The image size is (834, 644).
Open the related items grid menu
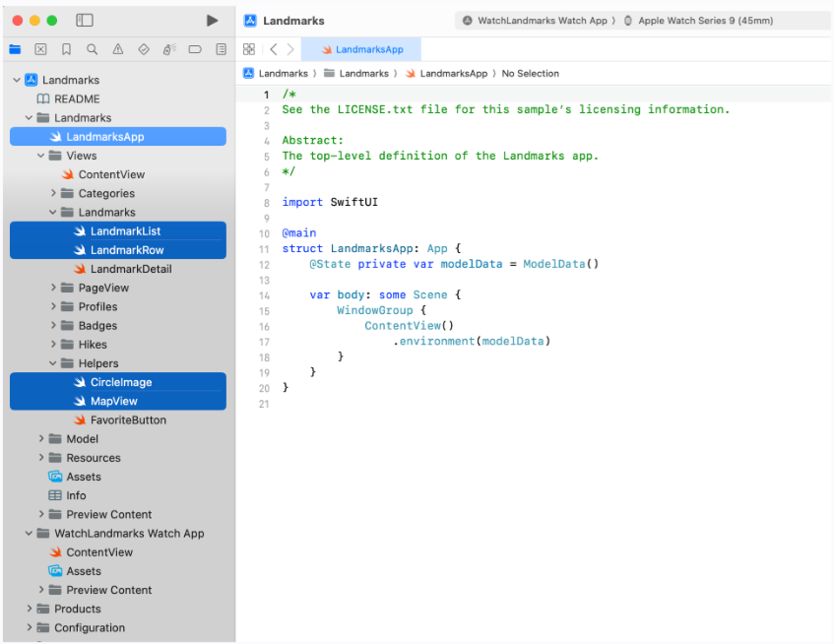click(x=249, y=49)
